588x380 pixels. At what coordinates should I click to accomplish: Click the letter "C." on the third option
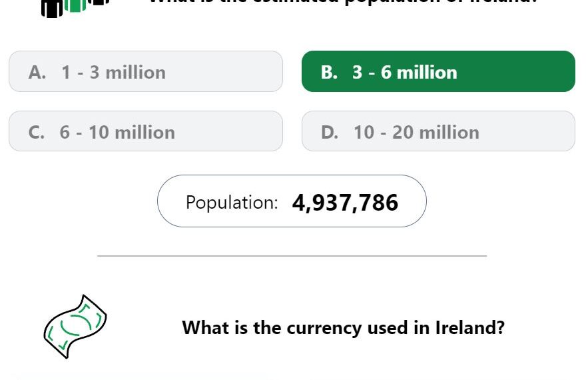tap(37, 132)
